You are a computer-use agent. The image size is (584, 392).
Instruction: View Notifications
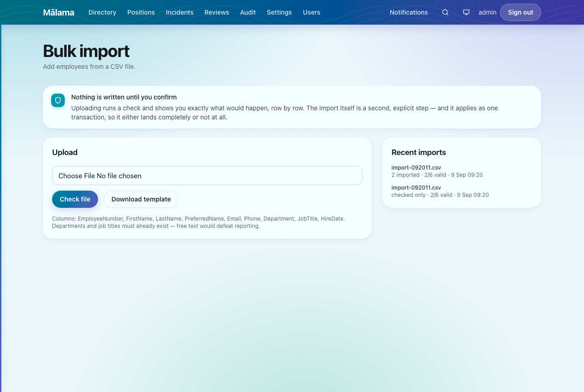[409, 12]
